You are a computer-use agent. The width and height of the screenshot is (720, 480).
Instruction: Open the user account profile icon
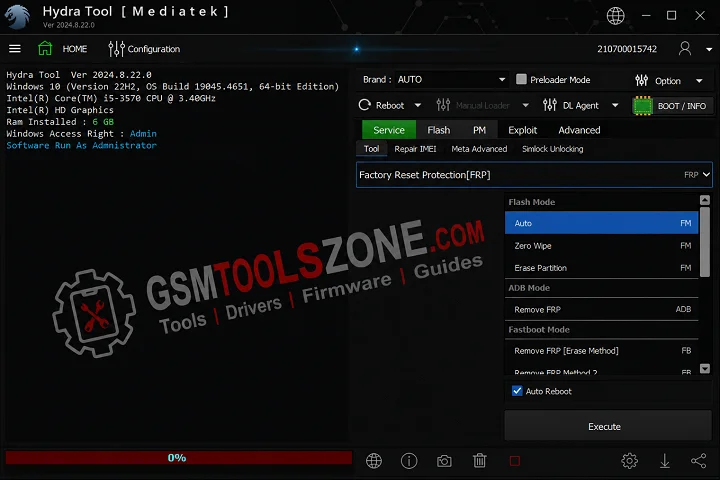pos(685,48)
